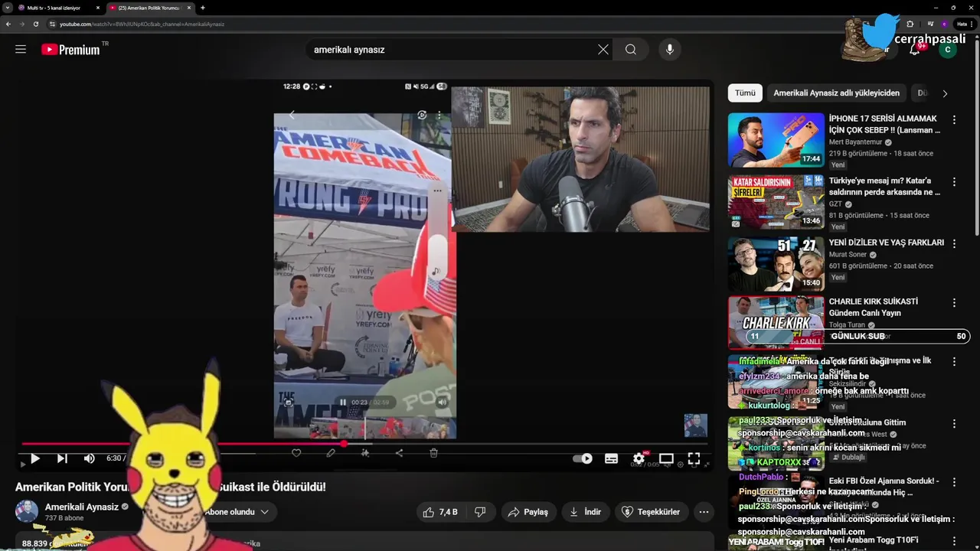Viewport: 980px width, 551px height.
Task: Click the magnifier search button
Action: (631, 50)
